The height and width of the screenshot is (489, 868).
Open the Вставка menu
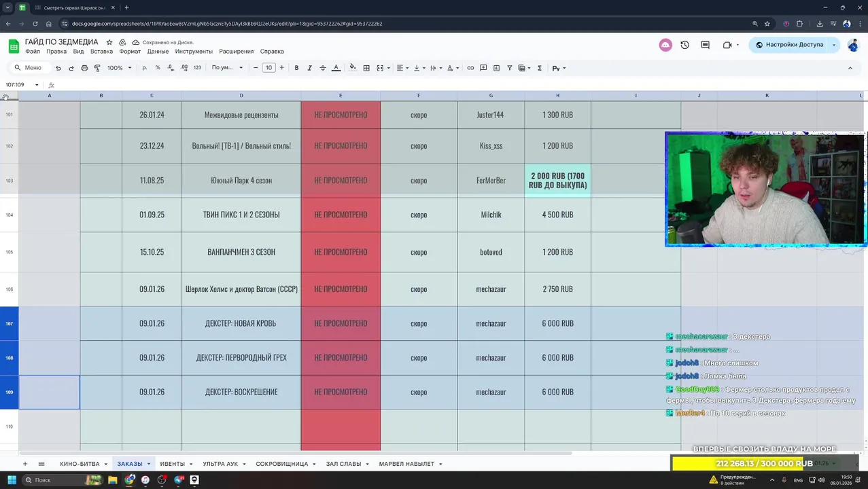point(101,52)
